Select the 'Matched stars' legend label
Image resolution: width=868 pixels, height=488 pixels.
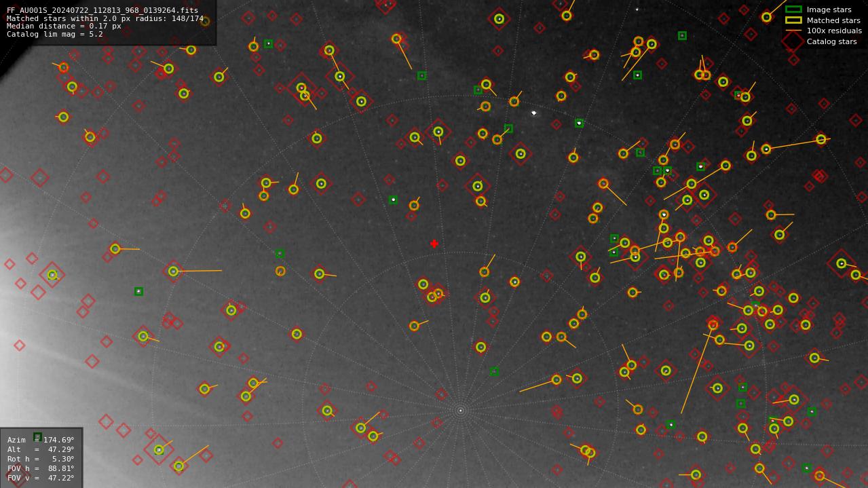[x=833, y=20]
